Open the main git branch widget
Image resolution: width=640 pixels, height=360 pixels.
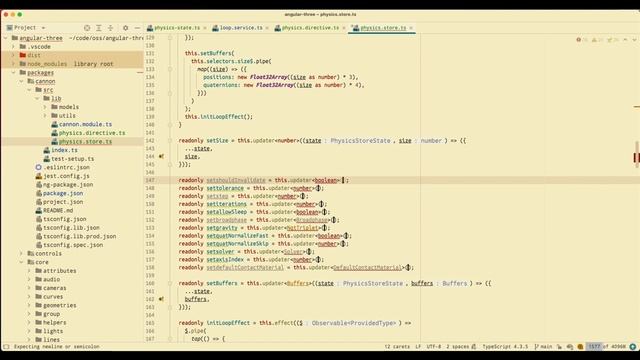click(543, 347)
